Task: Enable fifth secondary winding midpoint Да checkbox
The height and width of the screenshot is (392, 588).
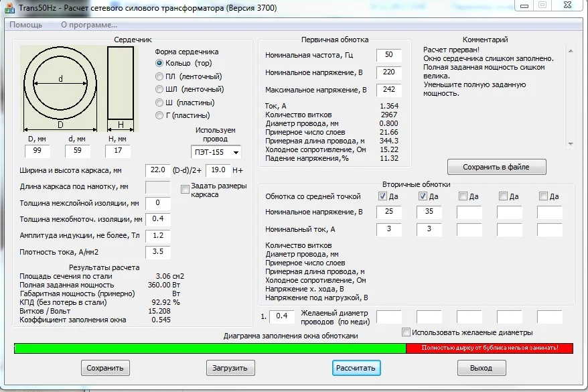Action: 543,196
